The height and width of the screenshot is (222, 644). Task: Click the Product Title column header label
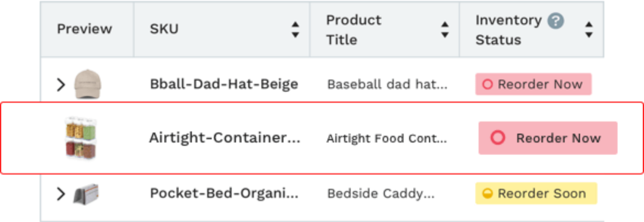point(353,30)
